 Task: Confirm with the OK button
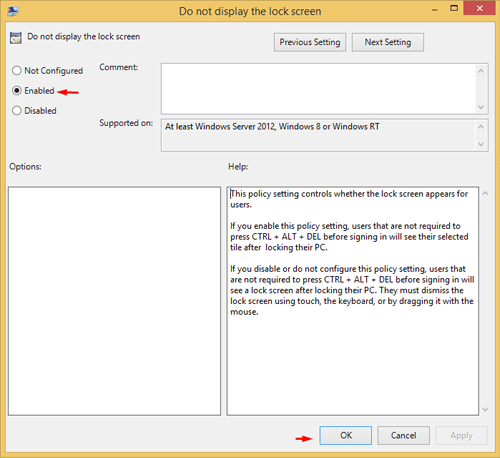(x=346, y=435)
